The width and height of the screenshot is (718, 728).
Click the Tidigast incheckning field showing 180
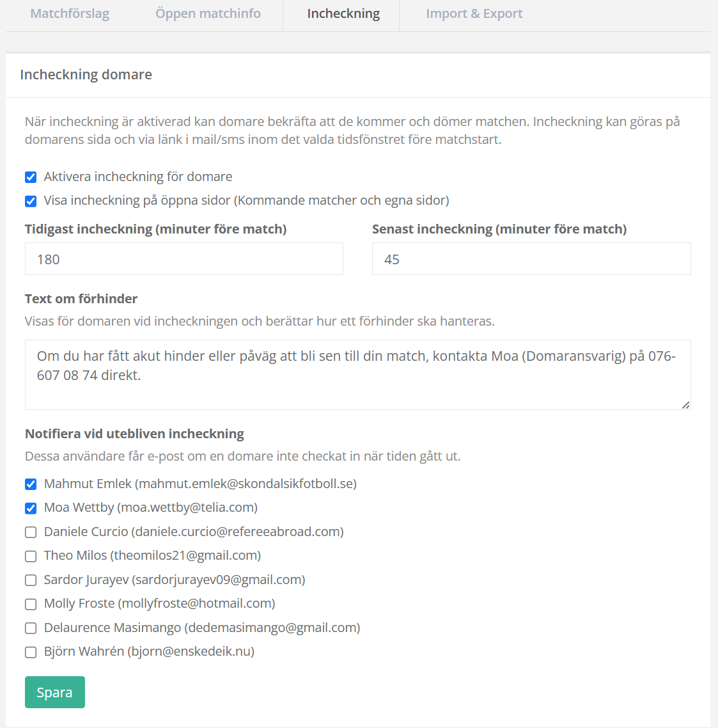click(183, 259)
